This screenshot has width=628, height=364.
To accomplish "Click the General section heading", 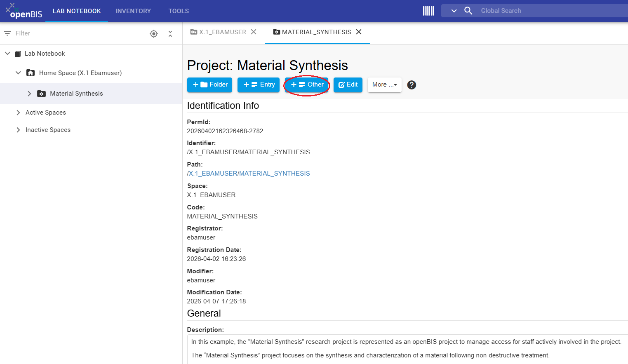I will click(x=204, y=313).
